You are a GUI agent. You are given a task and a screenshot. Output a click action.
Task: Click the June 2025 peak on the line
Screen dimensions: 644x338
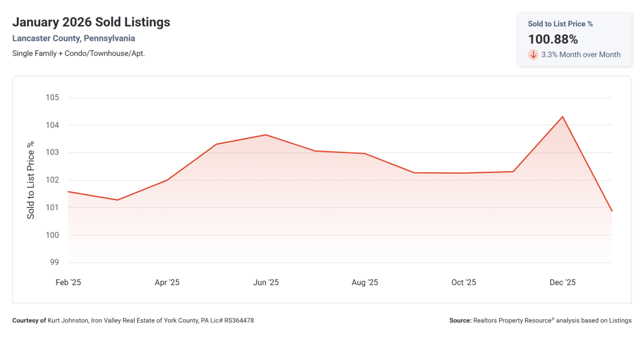[x=265, y=135]
